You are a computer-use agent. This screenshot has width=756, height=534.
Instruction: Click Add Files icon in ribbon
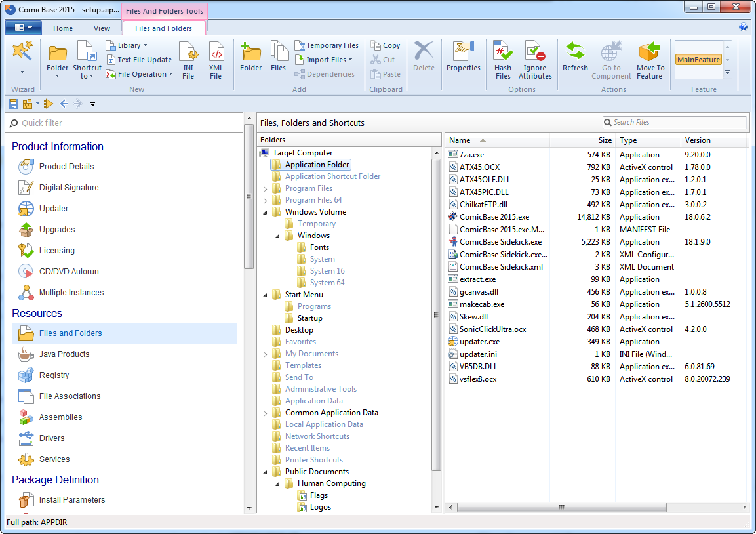278,56
